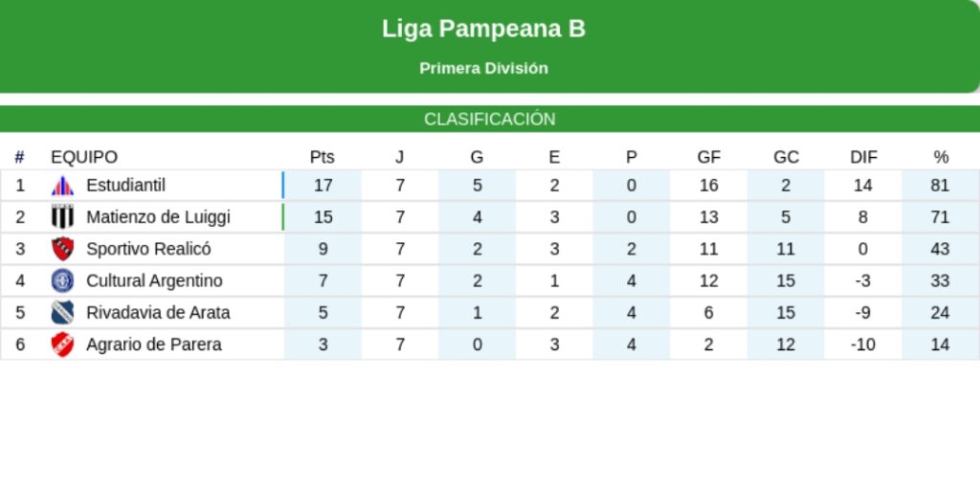This screenshot has width=980, height=490.
Task: Select the Sportivo Realicó team name
Action: click(x=148, y=249)
